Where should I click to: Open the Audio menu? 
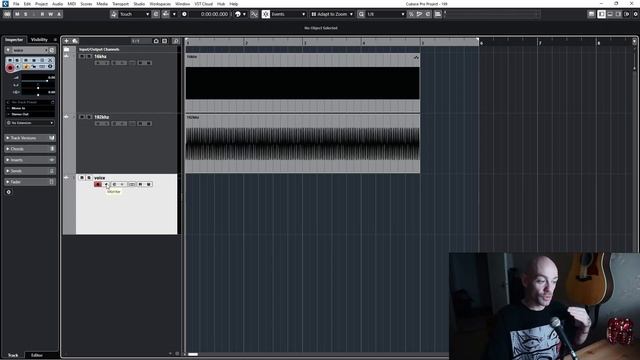point(58,4)
